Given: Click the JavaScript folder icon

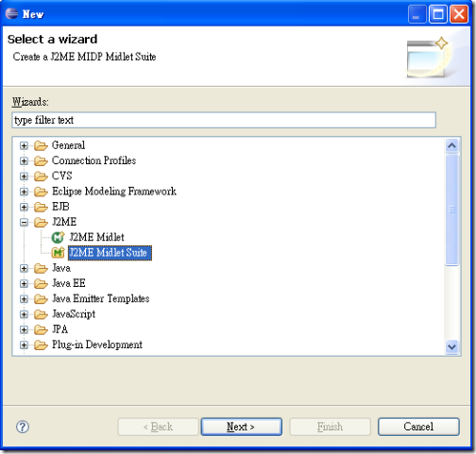Looking at the screenshot, I should [41, 314].
